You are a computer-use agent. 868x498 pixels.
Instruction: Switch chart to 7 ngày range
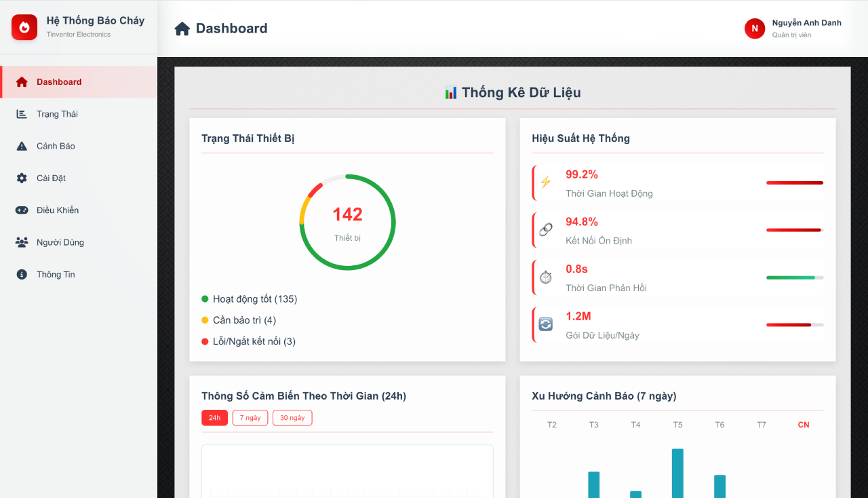coord(250,418)
